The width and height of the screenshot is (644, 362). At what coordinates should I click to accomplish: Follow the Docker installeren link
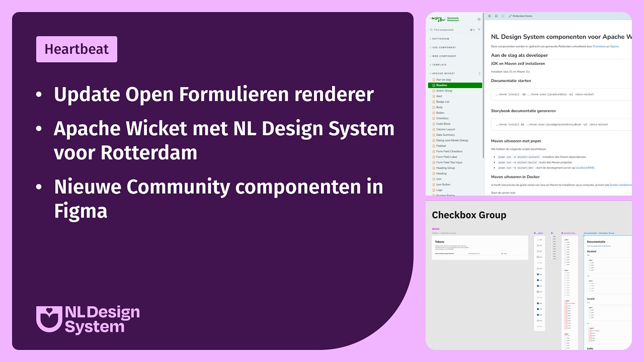(x=620, y=185)
